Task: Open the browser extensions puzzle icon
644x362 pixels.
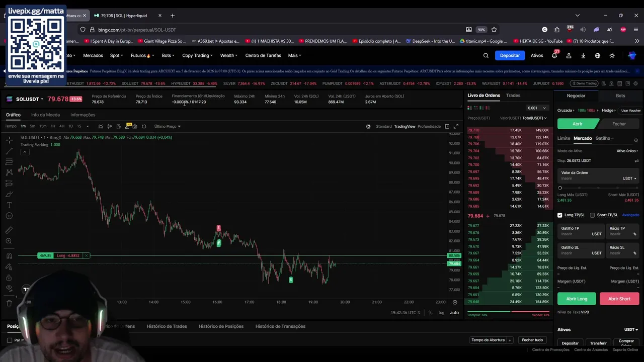Action: (557, 30)
